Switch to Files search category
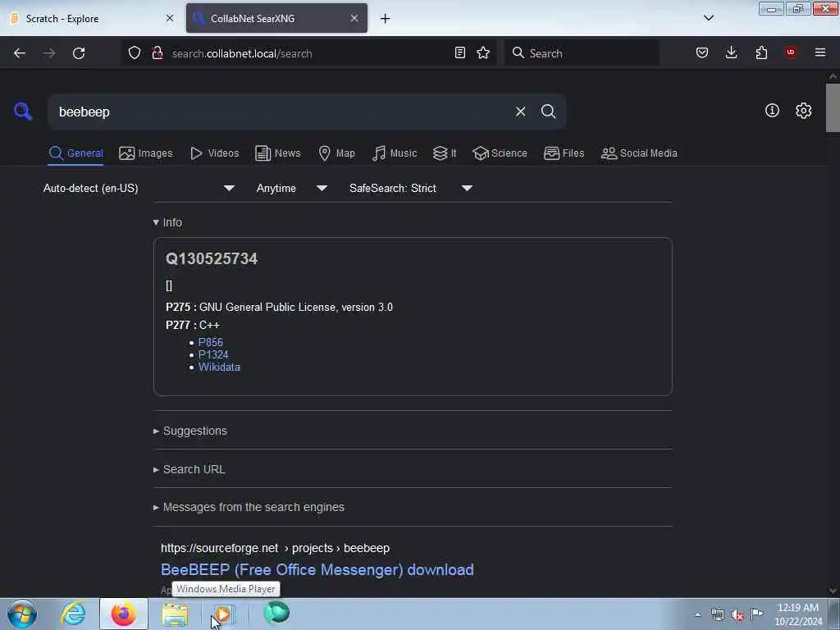 [564, 153]
